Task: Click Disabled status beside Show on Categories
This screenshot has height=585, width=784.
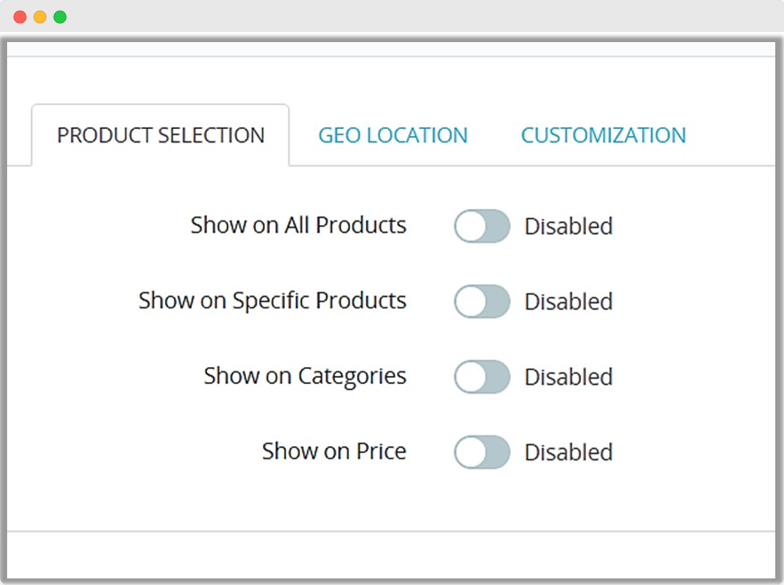Action: 568,377
